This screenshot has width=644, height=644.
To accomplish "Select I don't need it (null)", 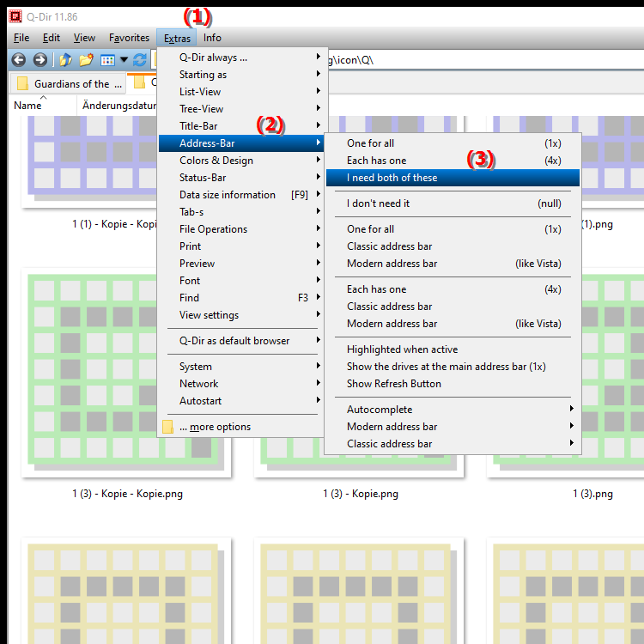I will 453,204.
